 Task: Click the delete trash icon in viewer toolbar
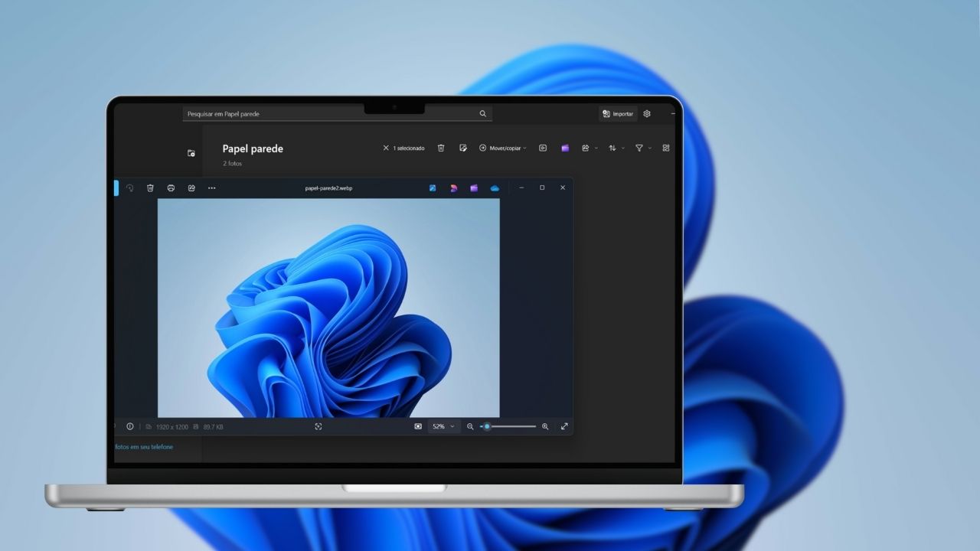pyautogui.click(x=150, y=187)
